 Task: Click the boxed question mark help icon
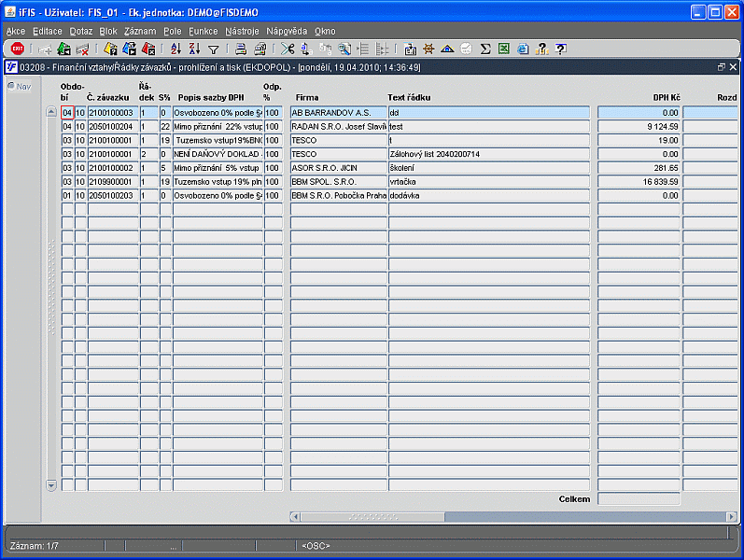click(561, 49)
